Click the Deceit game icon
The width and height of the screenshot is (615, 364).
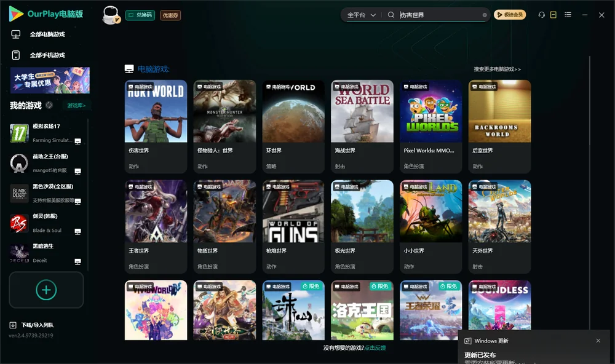(x=19, y=253)
